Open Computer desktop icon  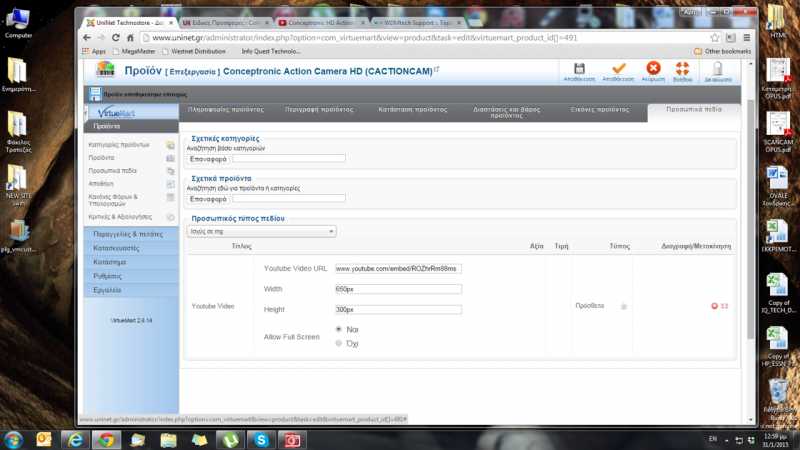[x=18, y=23]
